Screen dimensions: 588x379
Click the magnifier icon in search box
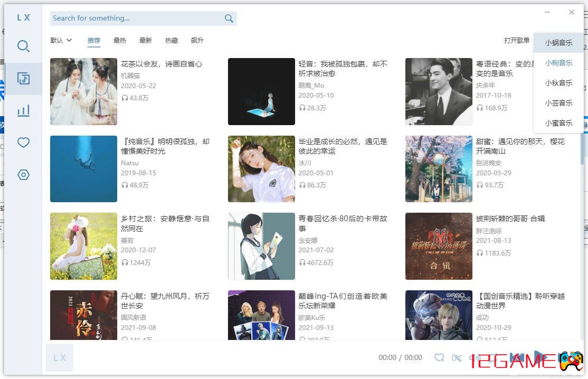(229, 18)
